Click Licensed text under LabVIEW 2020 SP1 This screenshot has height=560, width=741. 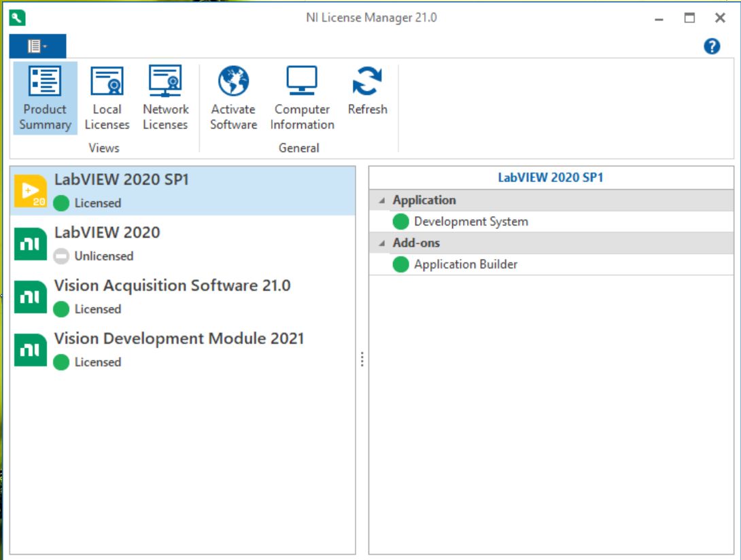point(98,203)
